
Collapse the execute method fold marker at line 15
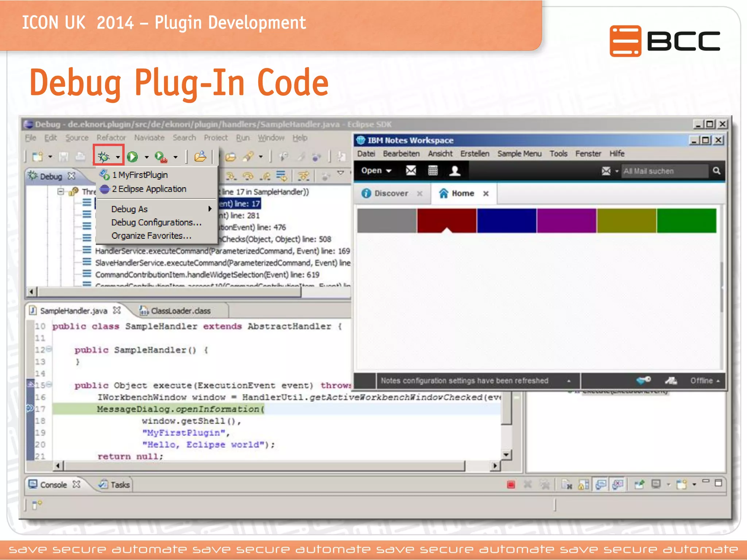(49, 384)
